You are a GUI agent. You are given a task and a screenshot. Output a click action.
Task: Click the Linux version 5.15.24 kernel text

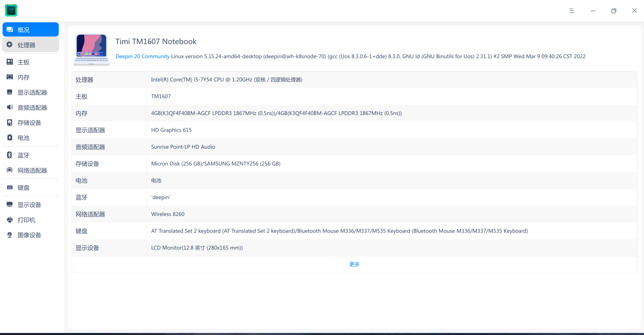coord(378,56)
